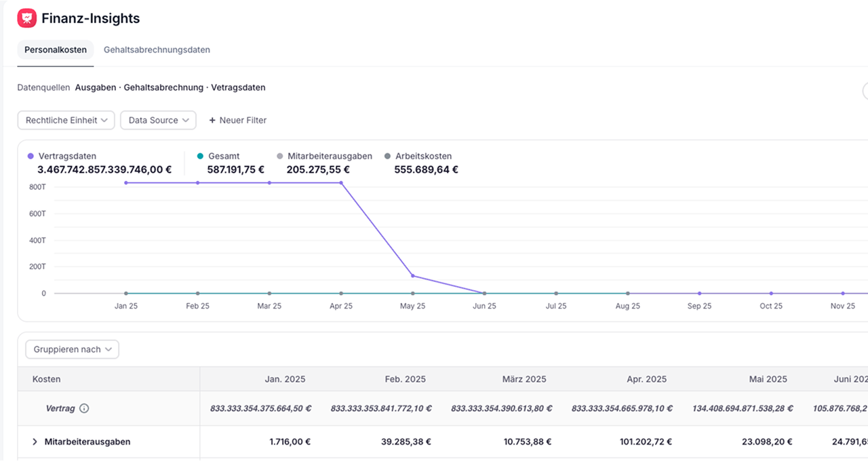The image size is (868, 461).
Task: Toggle the Gesamt teal legend series
Action: pos(223,157)
